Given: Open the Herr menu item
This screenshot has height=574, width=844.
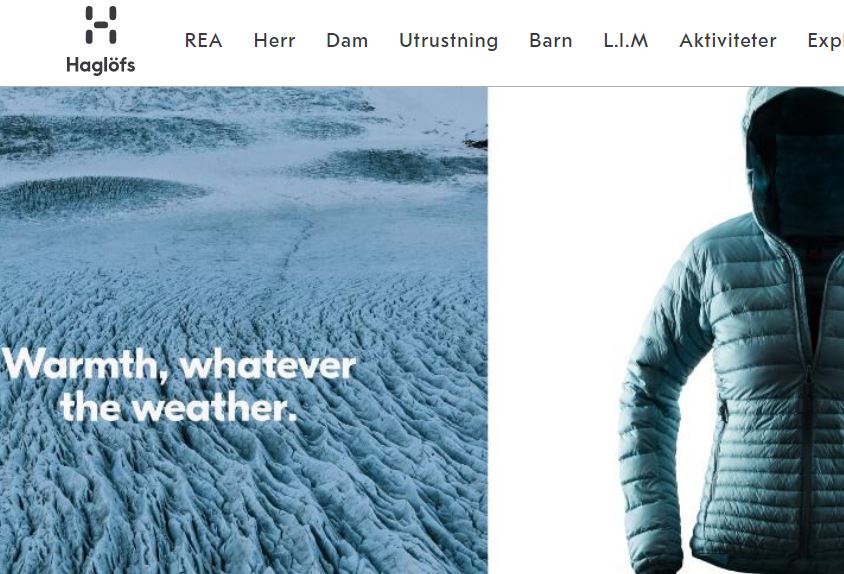Looking at the screenshot, I should (x=275, y=40).
